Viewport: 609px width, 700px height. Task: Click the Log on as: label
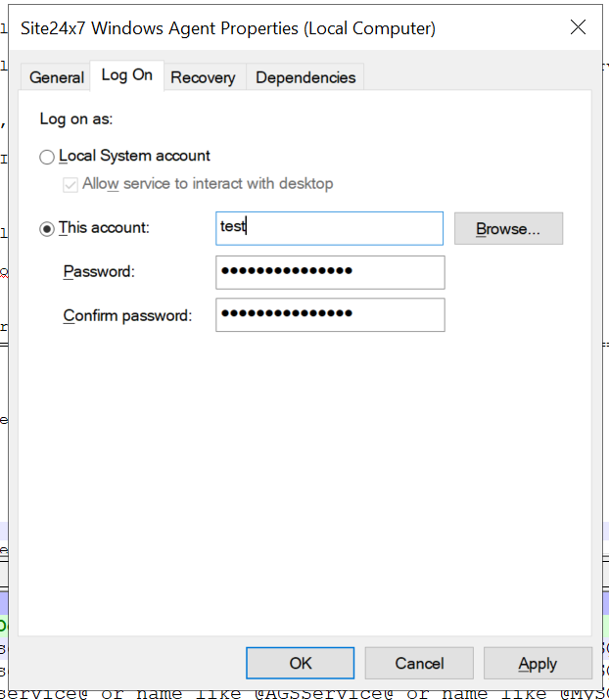pyautogui.click(x=76, y=118)
